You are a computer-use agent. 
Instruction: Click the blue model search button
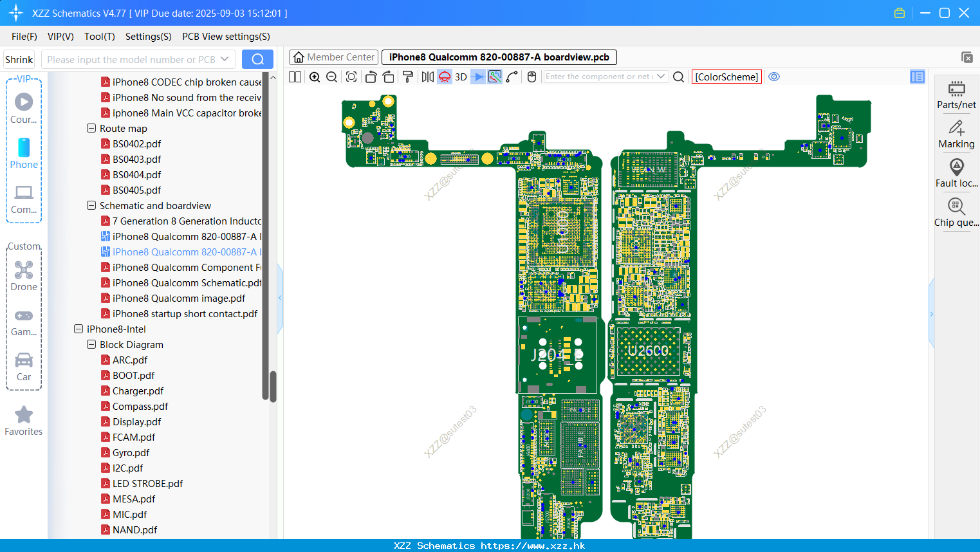pyautogui.click(x=257, y=59)
